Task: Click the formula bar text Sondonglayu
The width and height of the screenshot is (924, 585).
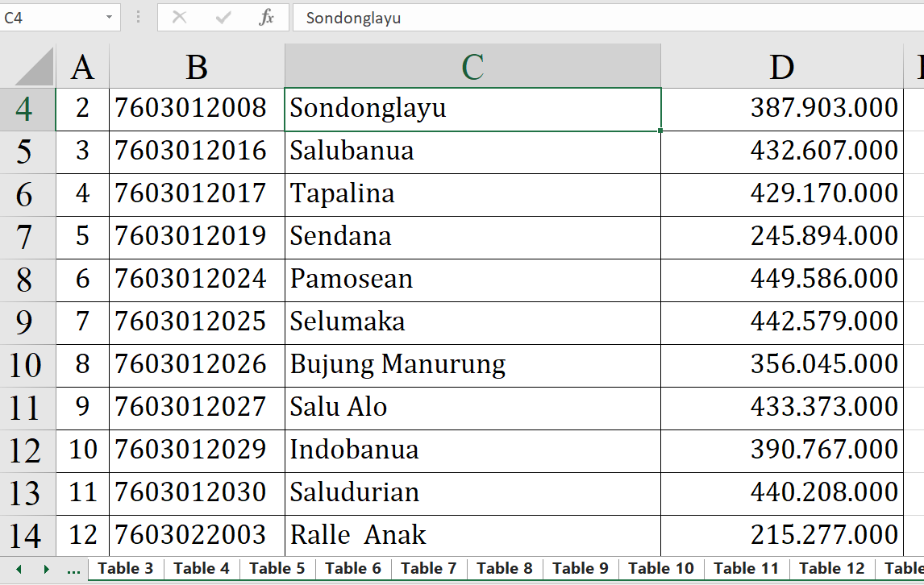Action: 353,18
